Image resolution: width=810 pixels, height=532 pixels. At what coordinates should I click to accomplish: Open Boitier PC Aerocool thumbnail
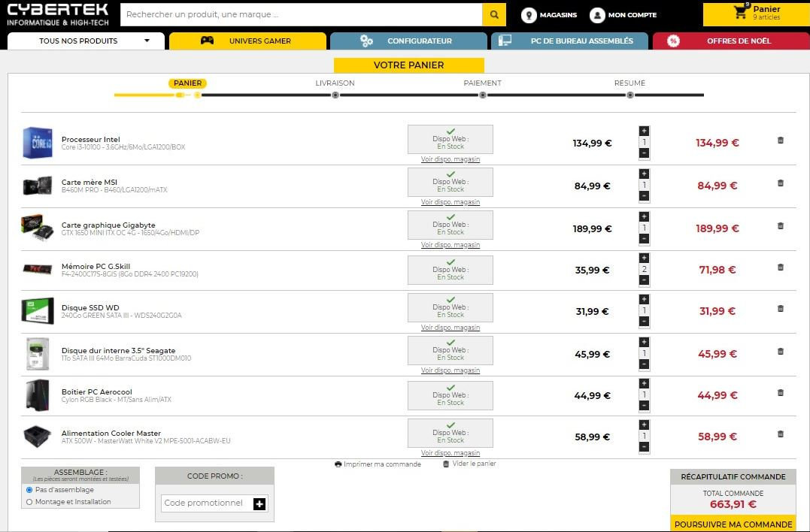pos(38,394)
